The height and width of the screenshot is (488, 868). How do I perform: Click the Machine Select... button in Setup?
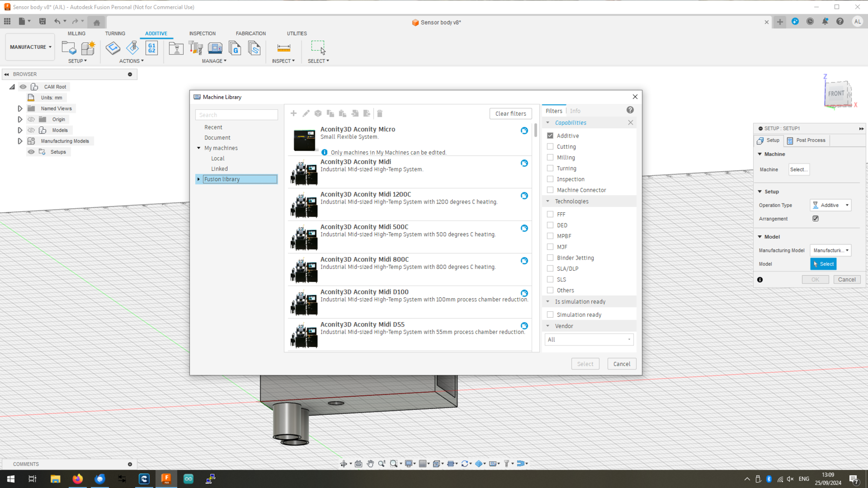799,169
